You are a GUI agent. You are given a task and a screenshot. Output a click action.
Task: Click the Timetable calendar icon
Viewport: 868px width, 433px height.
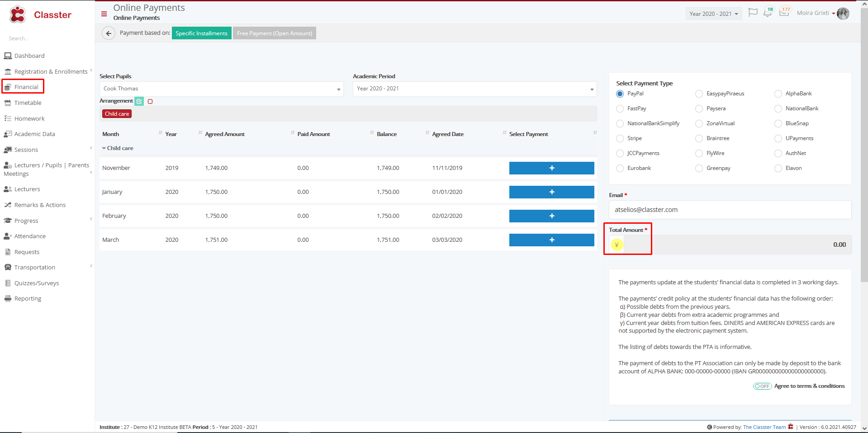[x=8, y=103]
